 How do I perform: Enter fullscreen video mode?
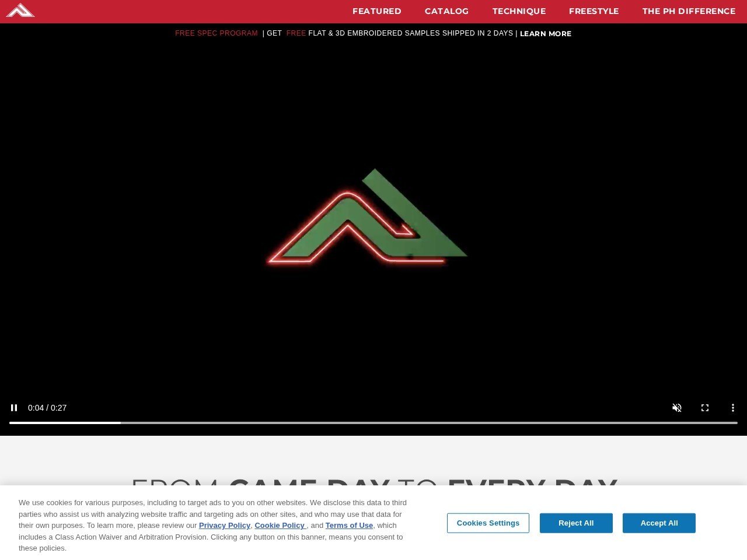[705, 408]
